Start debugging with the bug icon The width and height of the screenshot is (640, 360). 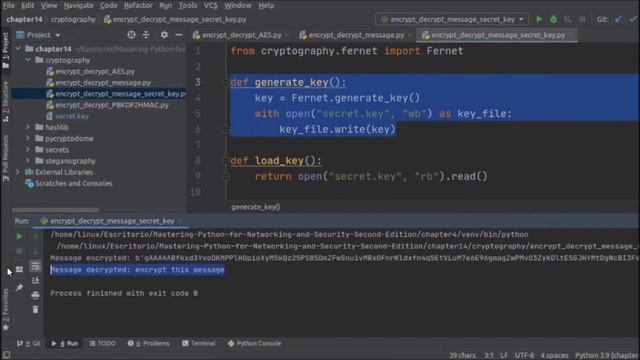pos(553,19)
